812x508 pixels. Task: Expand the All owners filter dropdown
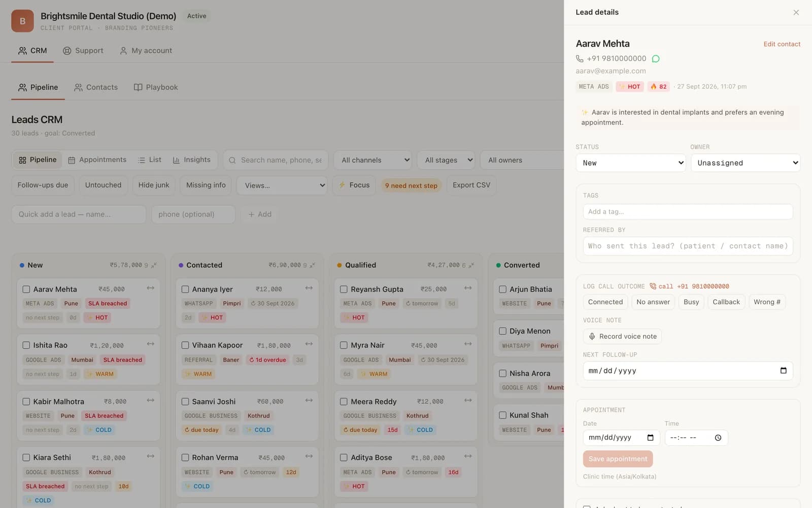(x=522, y=160)
